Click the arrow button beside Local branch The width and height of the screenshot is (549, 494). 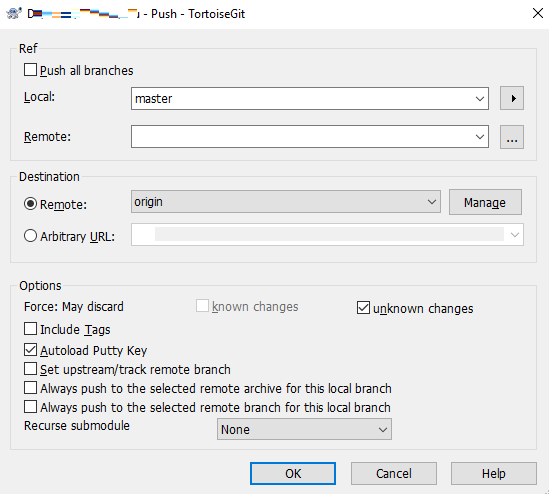(x=512, y=98)
